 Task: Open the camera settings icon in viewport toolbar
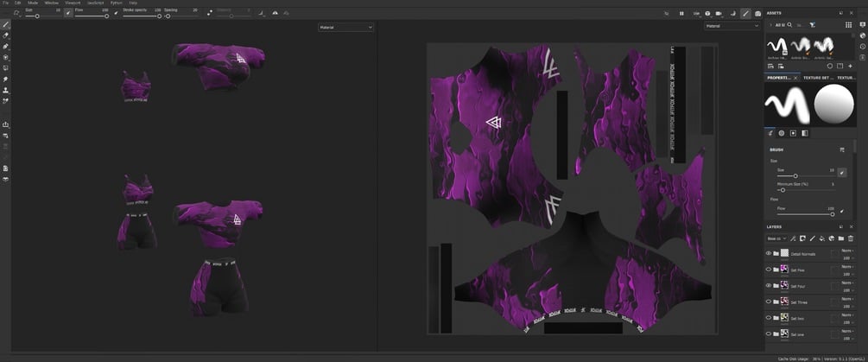click(x=719, y=13)
